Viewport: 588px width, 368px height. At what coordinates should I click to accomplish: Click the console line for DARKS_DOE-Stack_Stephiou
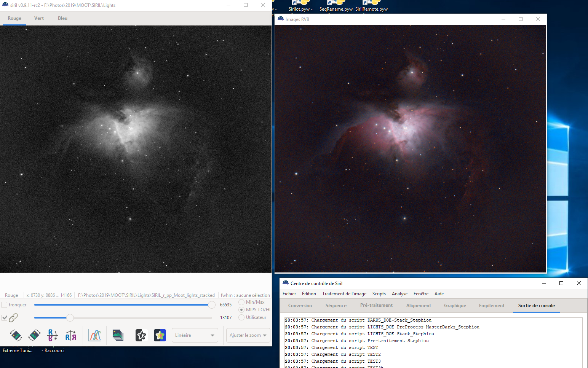click(358, 320)
